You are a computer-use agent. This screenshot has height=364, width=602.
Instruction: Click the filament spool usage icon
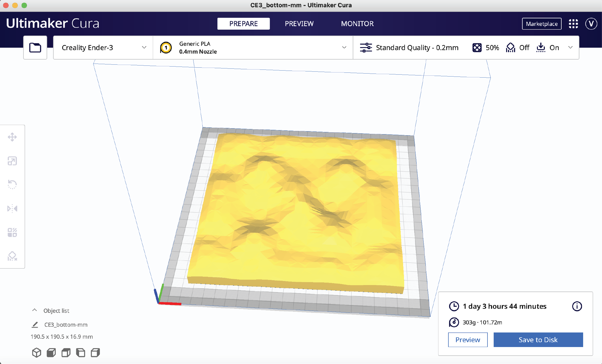click(454, 322)
